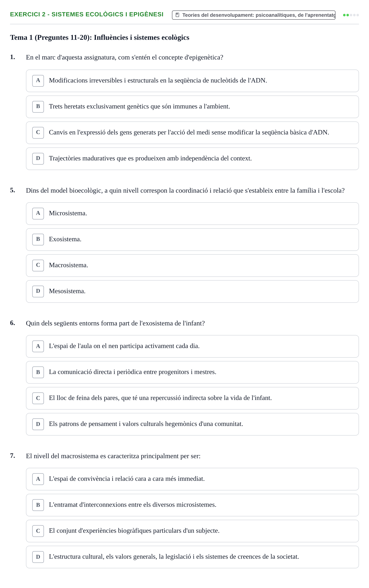Screen dimensions: 369x588
Task: Choose 'L'entramat d'interconnexions' answer option
Action: 192,505
